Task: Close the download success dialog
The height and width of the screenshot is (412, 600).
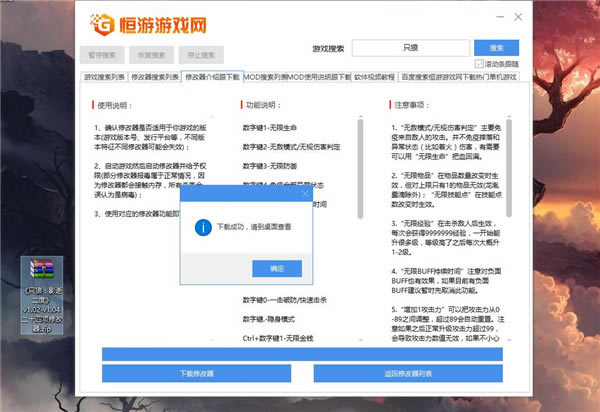Action: pos(305,194)
